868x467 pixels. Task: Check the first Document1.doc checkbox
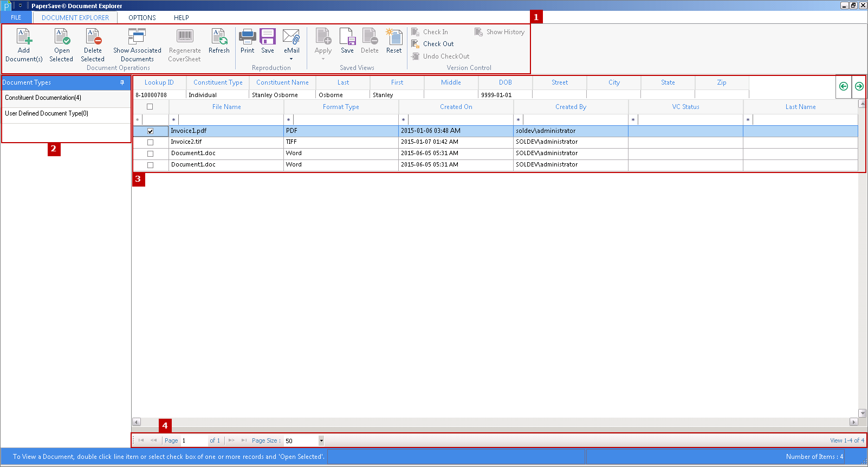point(151,153)
